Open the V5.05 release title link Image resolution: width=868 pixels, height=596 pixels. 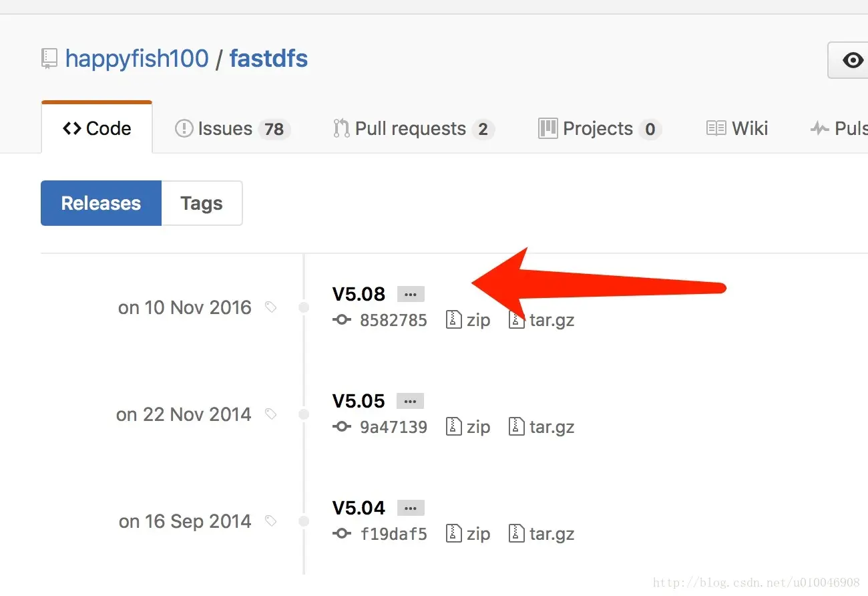[359, 401]
